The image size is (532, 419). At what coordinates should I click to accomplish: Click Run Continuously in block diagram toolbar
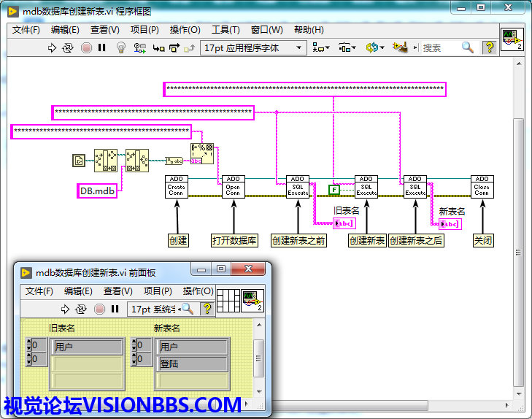[68, 47]
